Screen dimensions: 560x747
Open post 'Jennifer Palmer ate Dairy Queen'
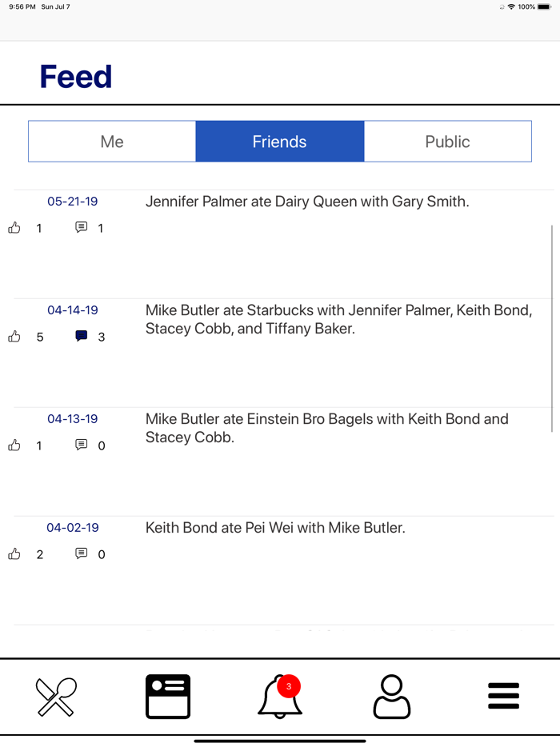307,202
